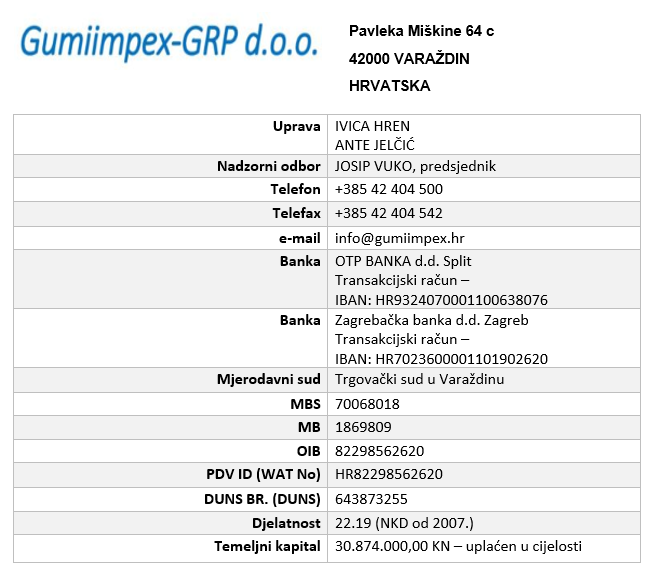Viewport: 658px width, 572px height.
Task: Select phone number '+385 42 404 500'
Action: (389, 189)
